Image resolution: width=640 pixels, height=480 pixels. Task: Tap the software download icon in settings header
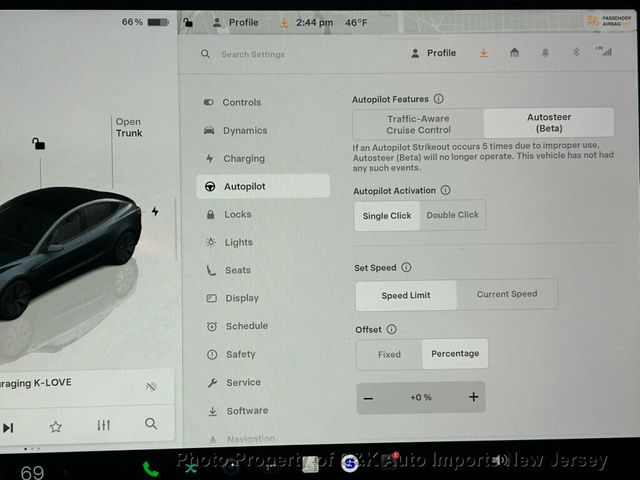pyautogui.click(x=484, y=53)
